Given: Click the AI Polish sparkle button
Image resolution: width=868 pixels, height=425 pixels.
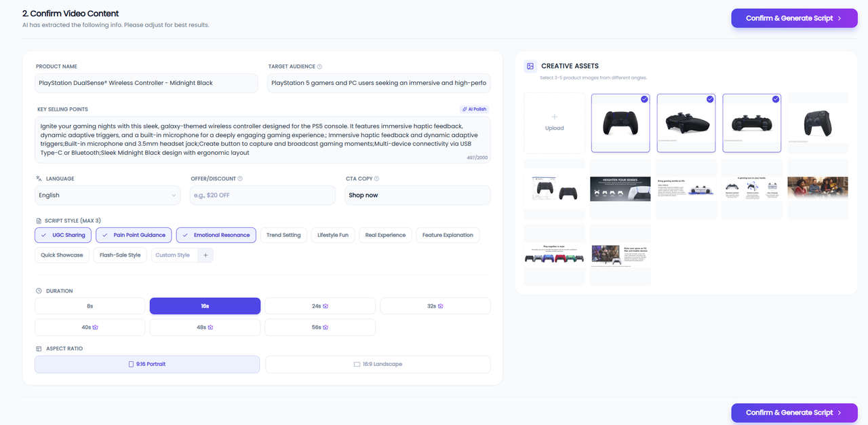Looking at the screenshot, I should pyautogui.click(x=474, y=109).
